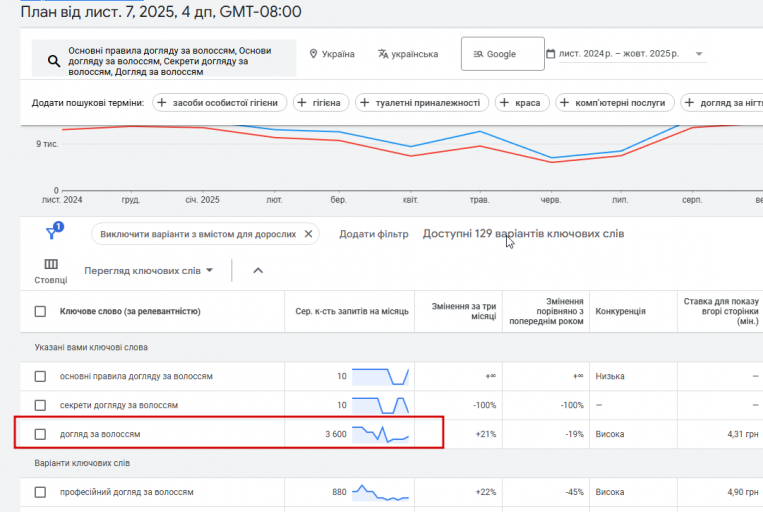Open the filter funnel icon with badge

[x=53, y=231]
